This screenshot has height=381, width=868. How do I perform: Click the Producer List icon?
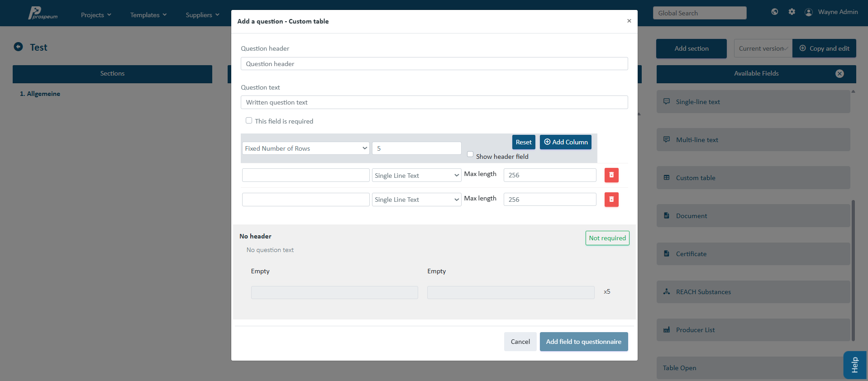click(x=667, y=329)
